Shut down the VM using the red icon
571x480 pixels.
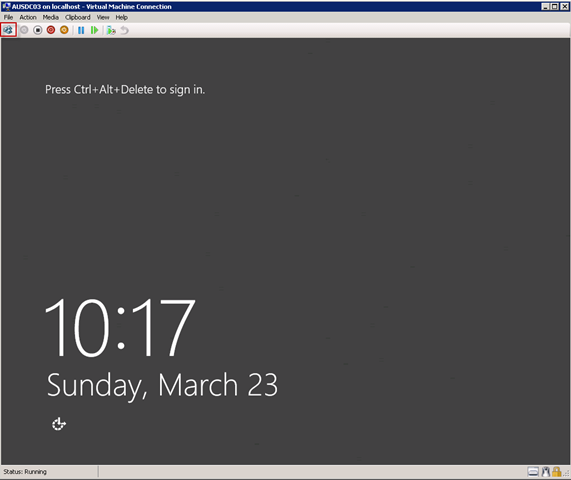(x=51, y=30)
